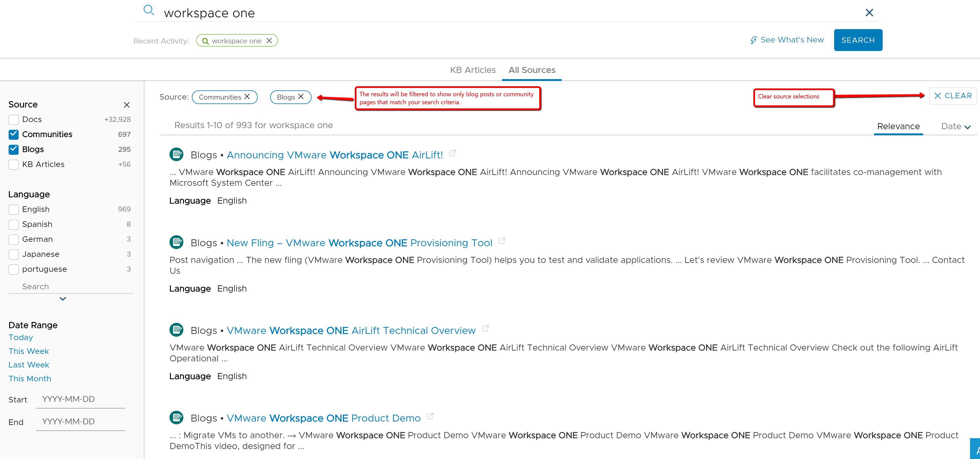Filter date range to This Month
980x459 pixels.
tap(30, 378)
